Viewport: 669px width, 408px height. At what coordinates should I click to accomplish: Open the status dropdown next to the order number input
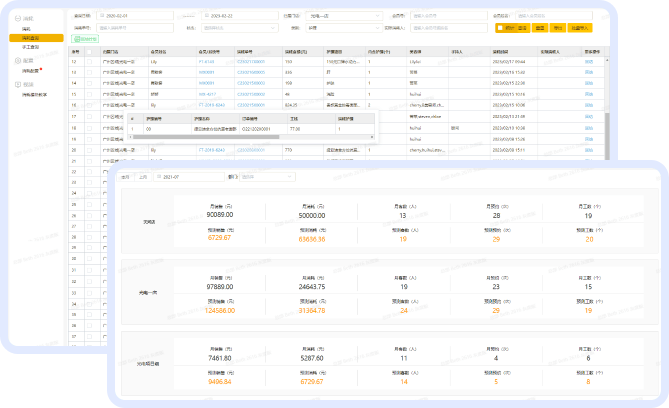tap(238, 28)
